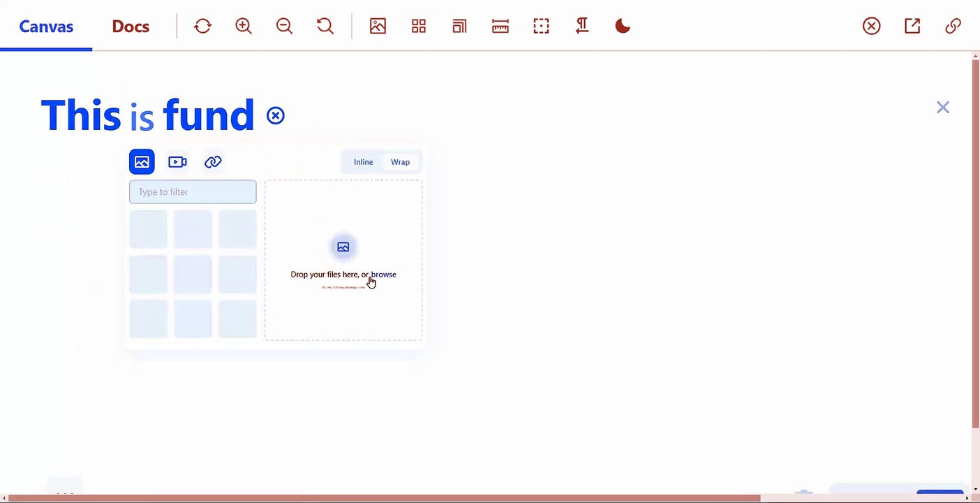Toggle the text direction paragraph icon
Viewport: 980px width, 503px height.
(582, 26)
